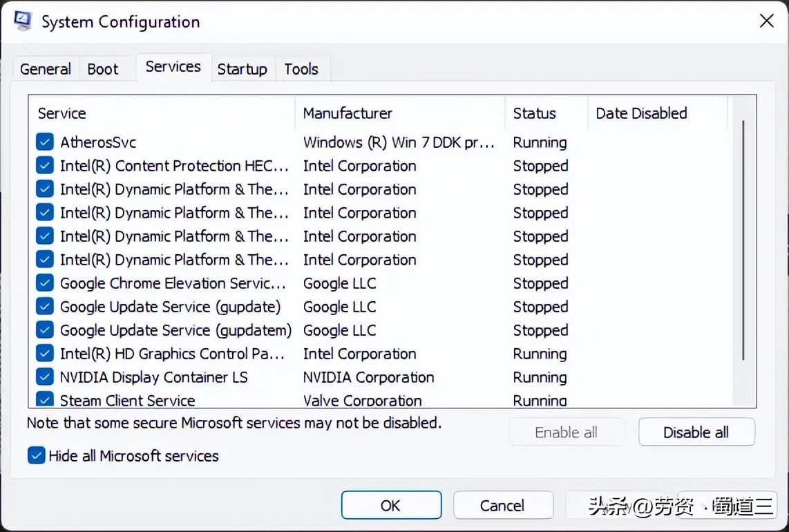The image size is (789, 532).
Task: Sort services by Manufacturer column header
Action: coord(348,113)
